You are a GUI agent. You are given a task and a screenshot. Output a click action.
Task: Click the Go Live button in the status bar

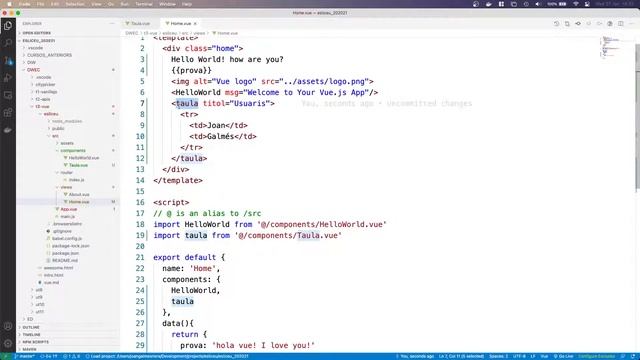(x=564, y=356)
